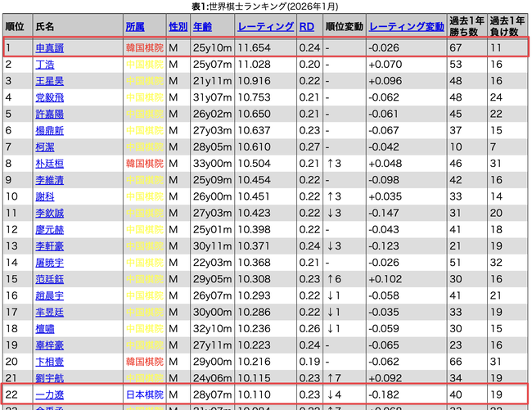This screenshot has height=410, width=532.
Task: Click the age cell 26y02m
Action: click(213, 114)
